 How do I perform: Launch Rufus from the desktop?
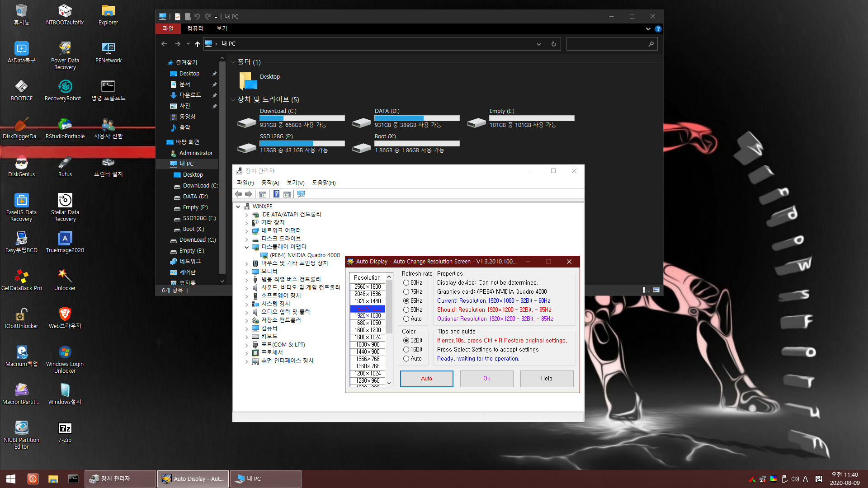pyautogui.click(x=65, y=166)
